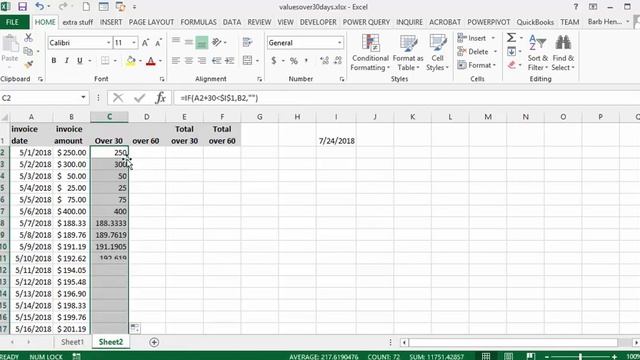Switch to Normal view in status bar

[486, 356]
